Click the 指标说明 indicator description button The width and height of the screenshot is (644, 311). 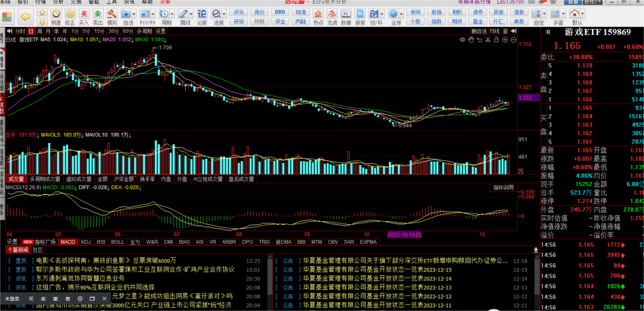(504, 188)
